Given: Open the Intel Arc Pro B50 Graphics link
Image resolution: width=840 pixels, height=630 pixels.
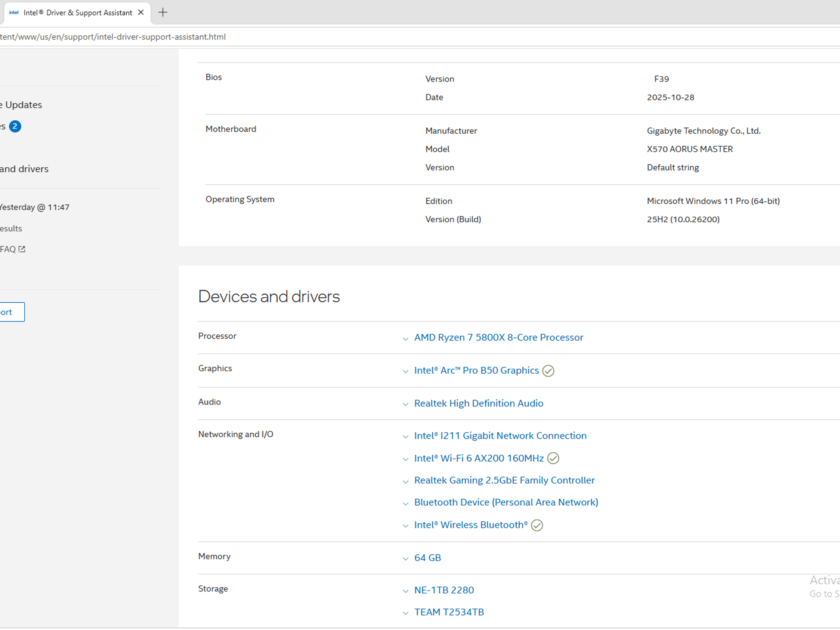Looking at the screenshot, I should (x=477, y=370).
